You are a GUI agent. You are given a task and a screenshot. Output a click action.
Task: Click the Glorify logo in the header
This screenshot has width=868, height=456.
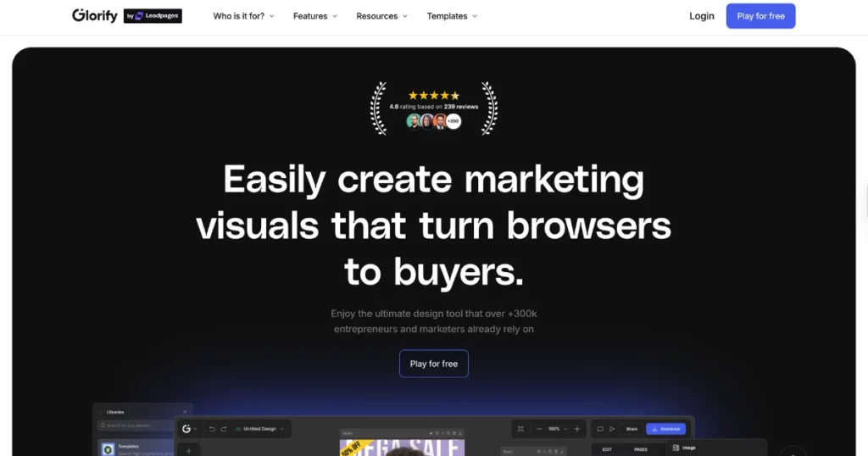point(95,15)
